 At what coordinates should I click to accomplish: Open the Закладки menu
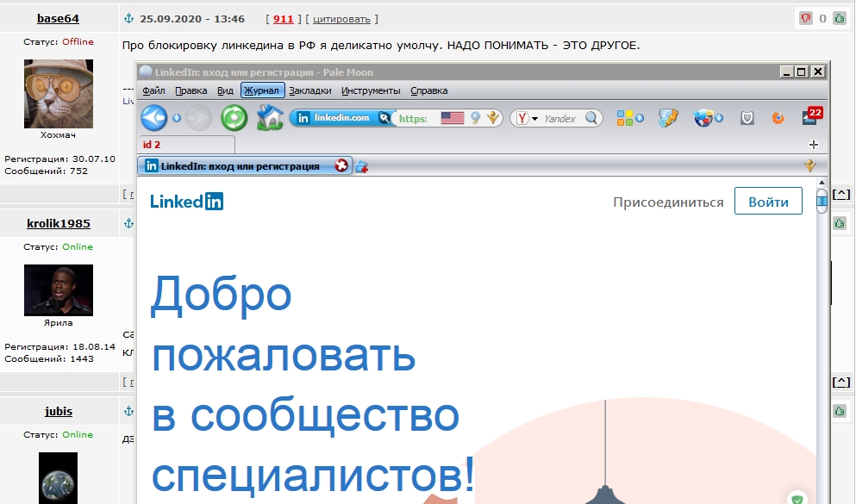point(310,90)
